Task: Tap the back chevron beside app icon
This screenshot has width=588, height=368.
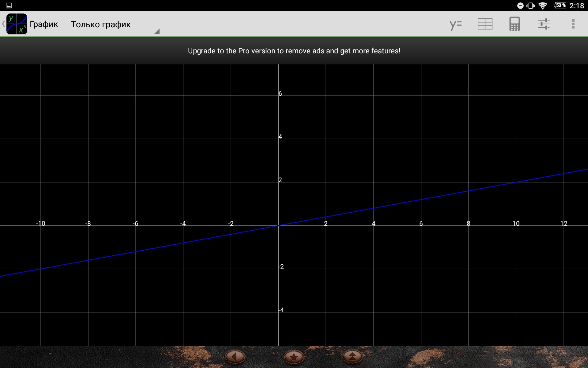Action: point(3,24)
